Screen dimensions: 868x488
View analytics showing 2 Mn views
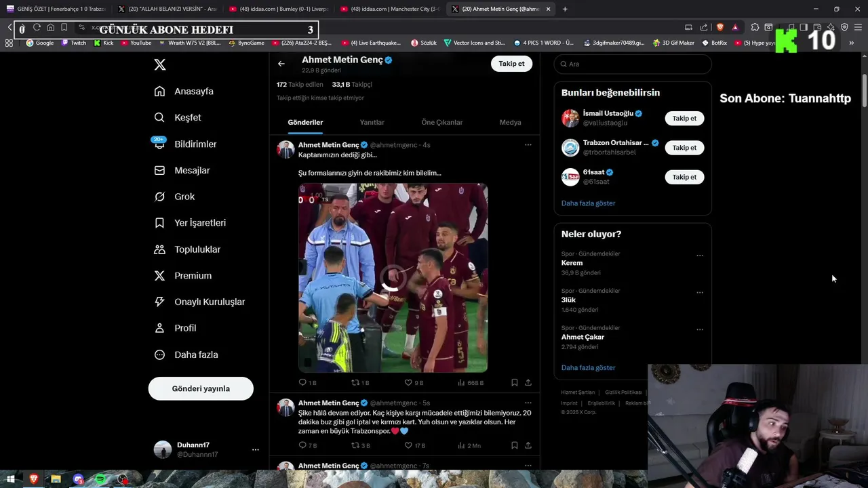point(469,445)
